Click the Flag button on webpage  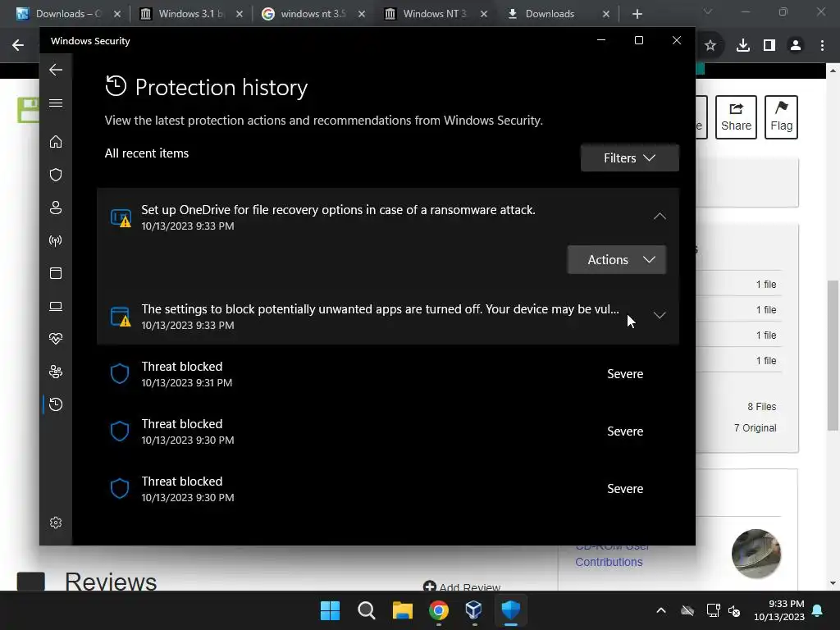click(781, 117)
